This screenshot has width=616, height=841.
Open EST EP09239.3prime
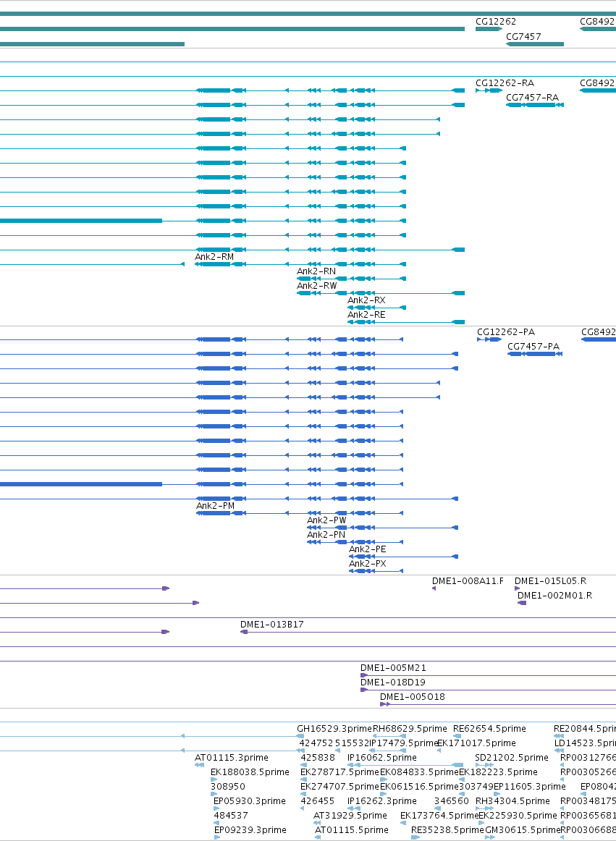250,829
